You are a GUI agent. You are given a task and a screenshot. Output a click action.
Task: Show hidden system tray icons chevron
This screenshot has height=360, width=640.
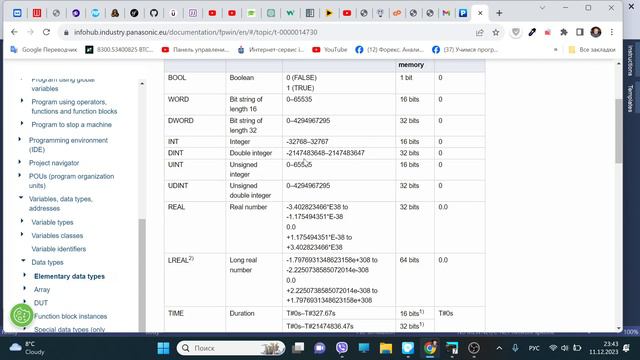[x=499, y=348]
